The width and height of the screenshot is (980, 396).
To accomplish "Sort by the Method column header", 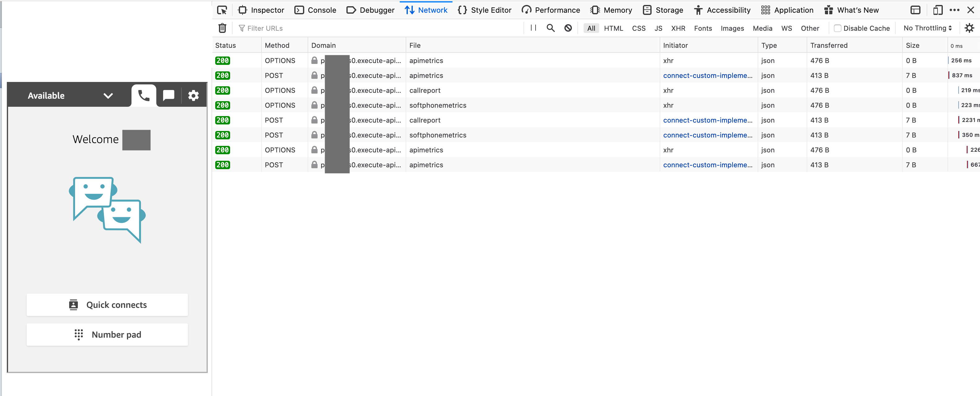I will pyautogui.click(x=285, y=45).
